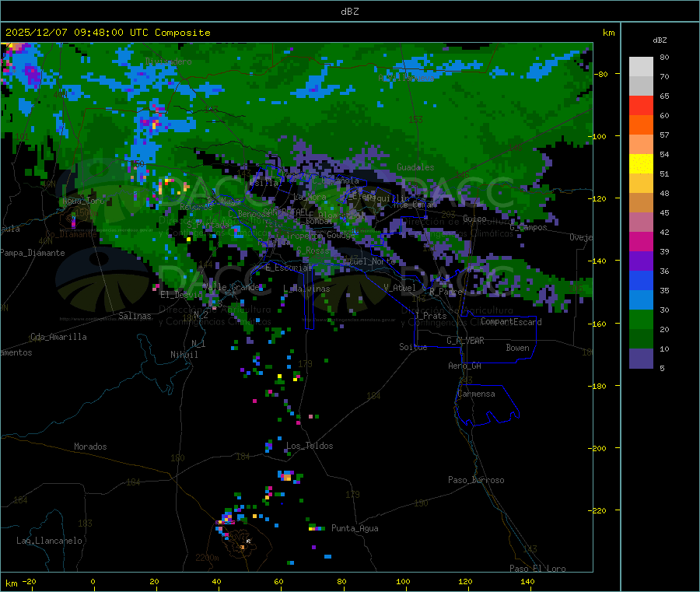Click the 'Nihuil' place label
The height and width of the screenshot is (592, 700).
pos(184,355)
